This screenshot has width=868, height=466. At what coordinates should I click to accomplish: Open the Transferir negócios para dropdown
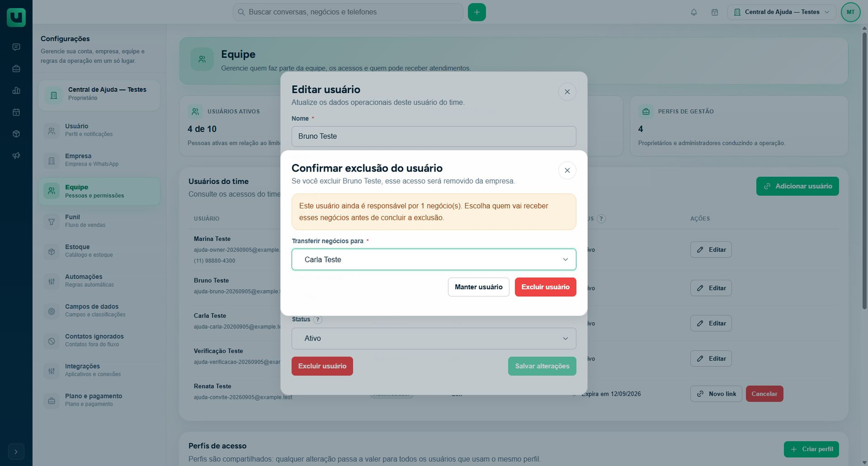[433, 259]
